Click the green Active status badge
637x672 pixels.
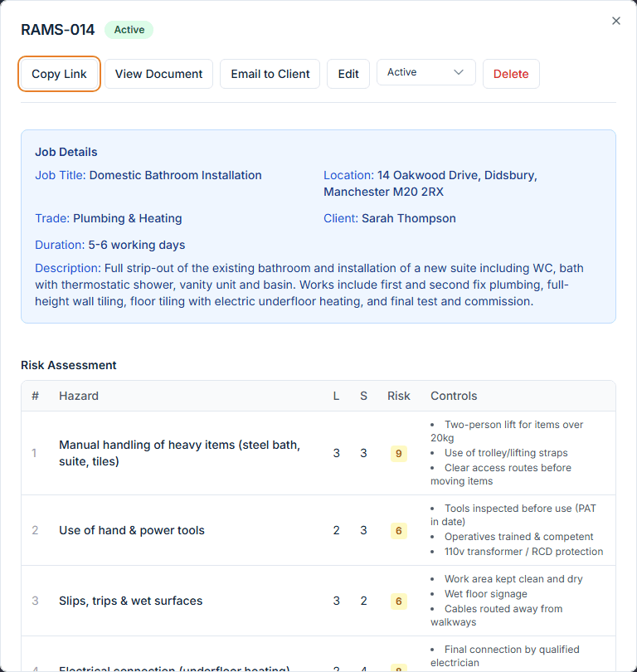[129, 30]
